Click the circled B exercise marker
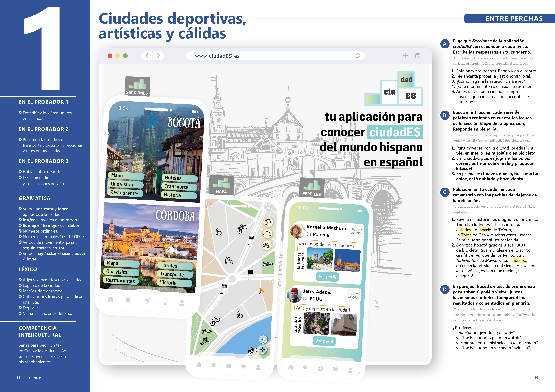The width and height of the screenshot is (555, 392). coord(445,115)
